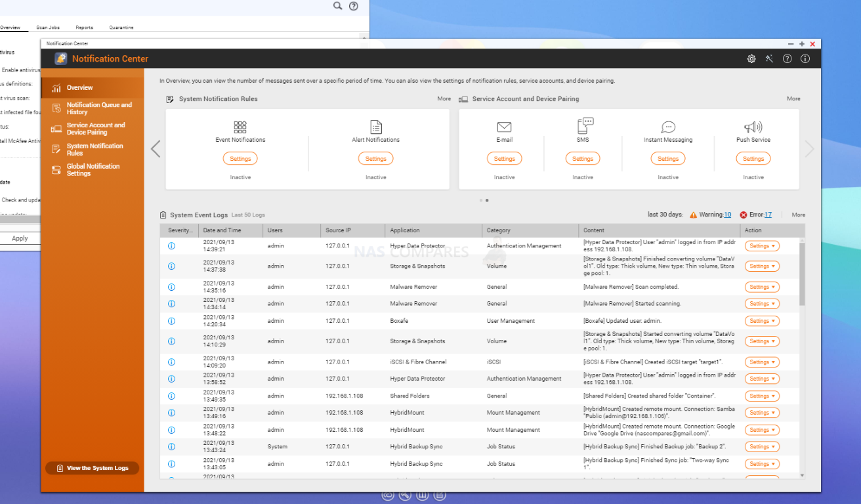Click the Instant Messaging bubble icon
Screen dimensions: 861x504
point(668,127)
